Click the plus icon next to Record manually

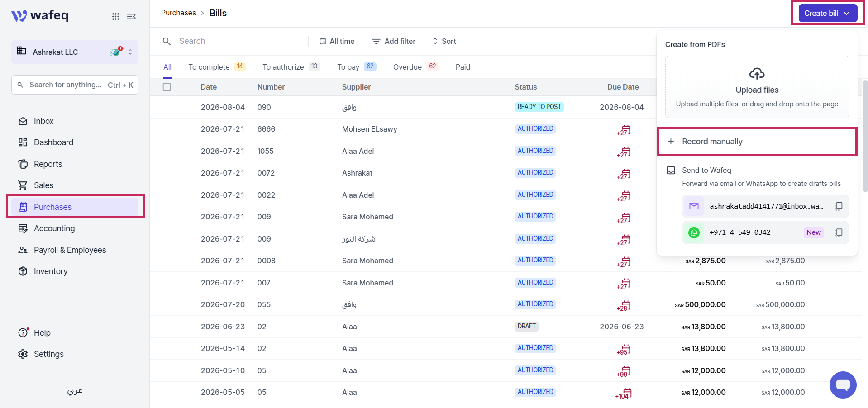[671, 142]
